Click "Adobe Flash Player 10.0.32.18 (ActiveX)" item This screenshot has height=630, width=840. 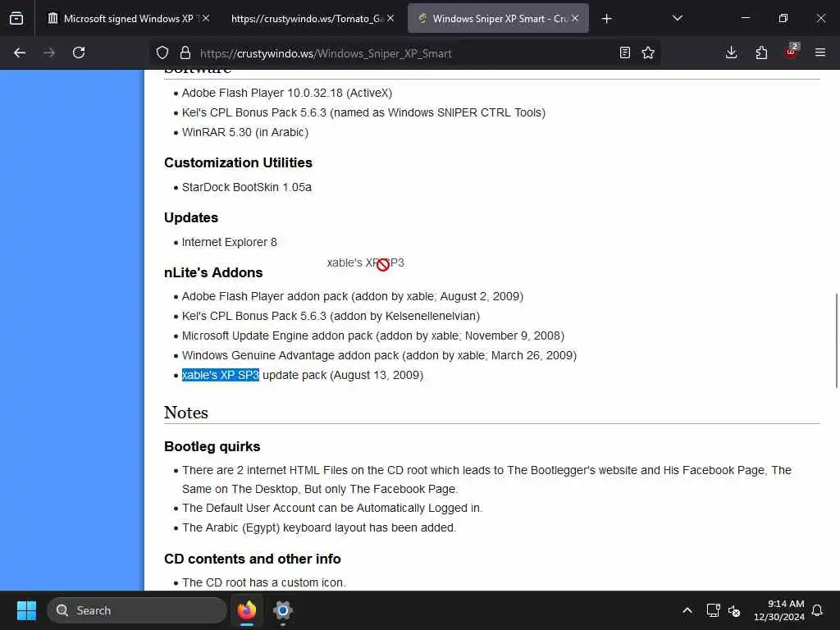[286, 93]
